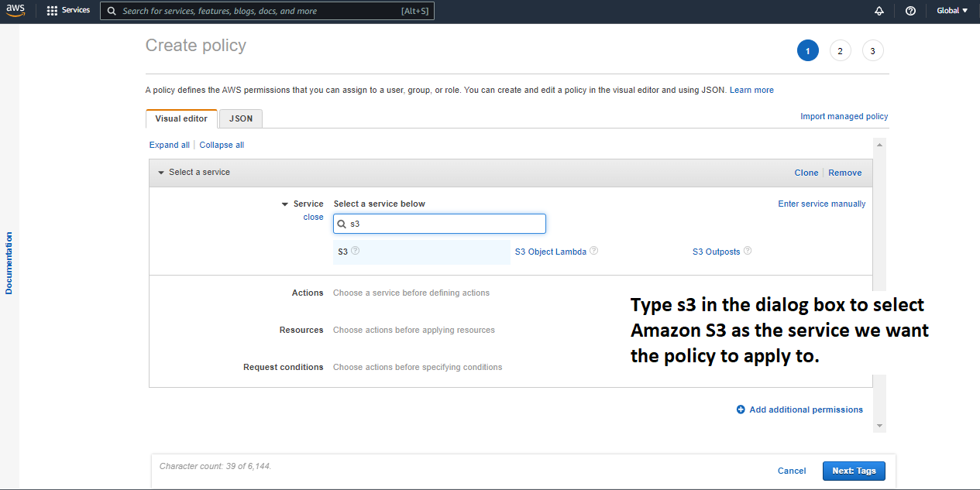980x490 pixels.
Task: Click Collapse all link
Action: coord(222,145)
